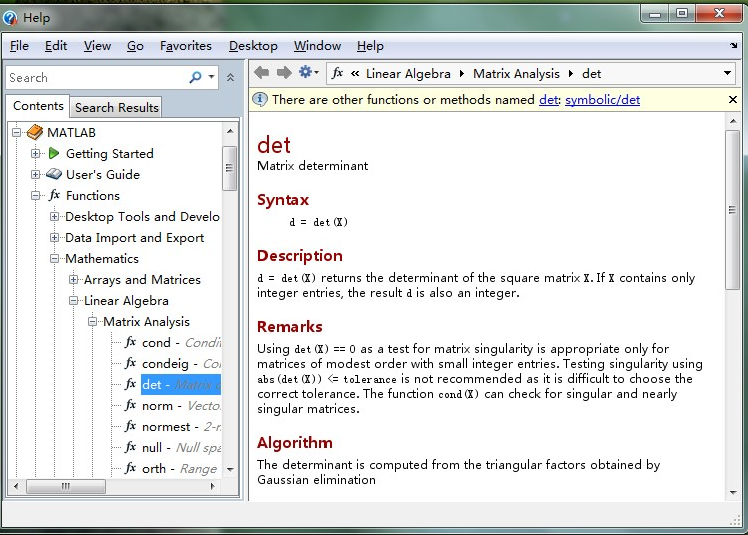This screenshot has width=748, height=535.
Task: Click the fx icon beside norm
Action: (131, 405)
